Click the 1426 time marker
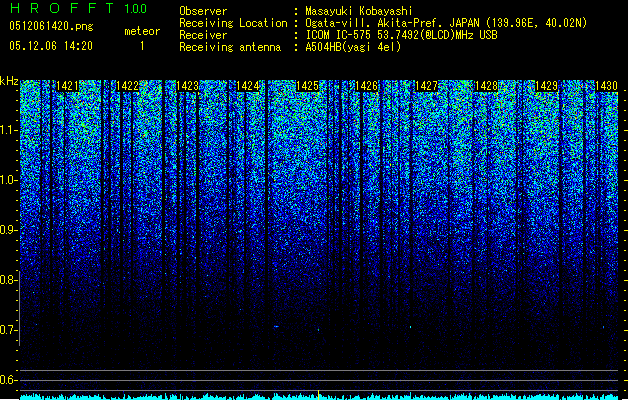 [x=367, y=86]
